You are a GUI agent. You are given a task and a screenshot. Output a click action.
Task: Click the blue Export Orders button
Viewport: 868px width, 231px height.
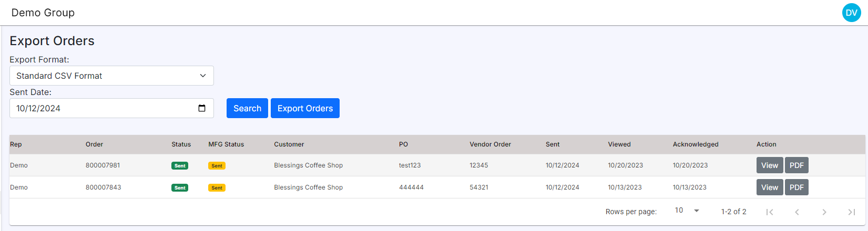[x=305, y=108]
